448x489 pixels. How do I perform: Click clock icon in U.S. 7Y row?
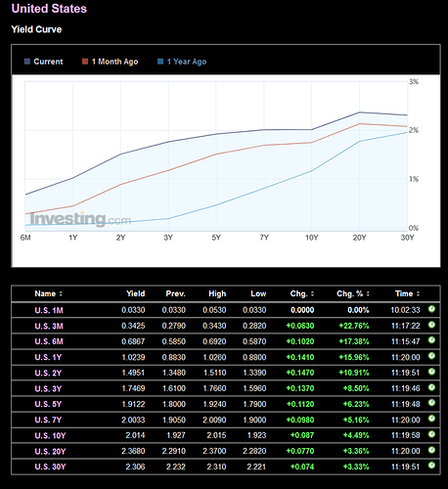click(x=431, y=419)
